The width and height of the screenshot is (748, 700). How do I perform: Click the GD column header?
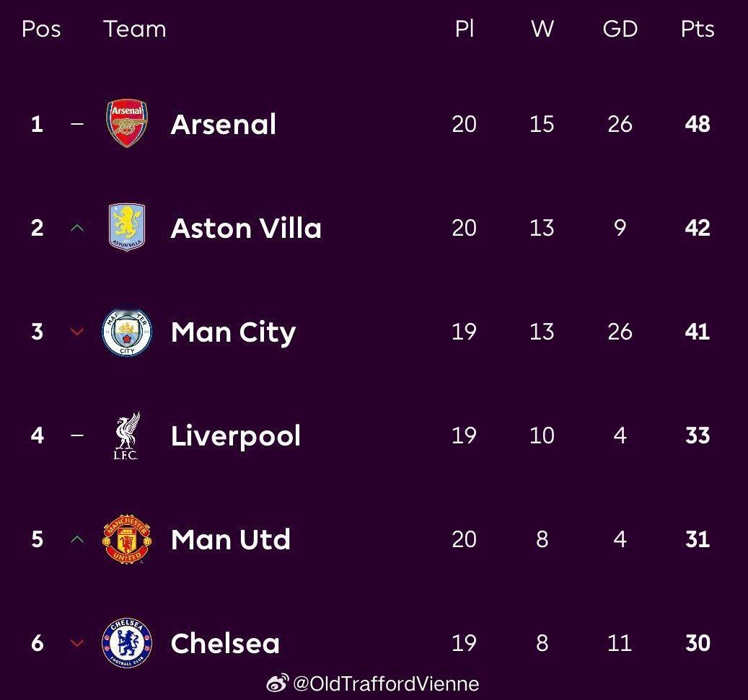click(620, 29)
